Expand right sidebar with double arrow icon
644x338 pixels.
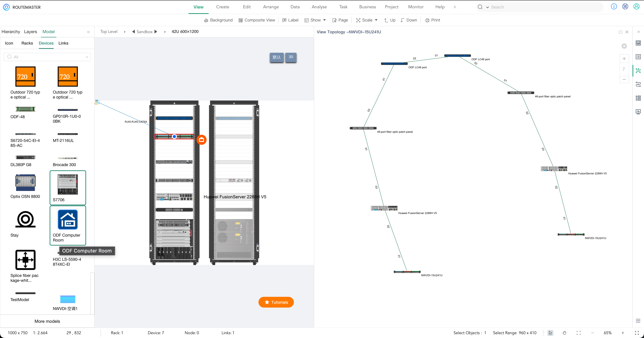[638, 32]
